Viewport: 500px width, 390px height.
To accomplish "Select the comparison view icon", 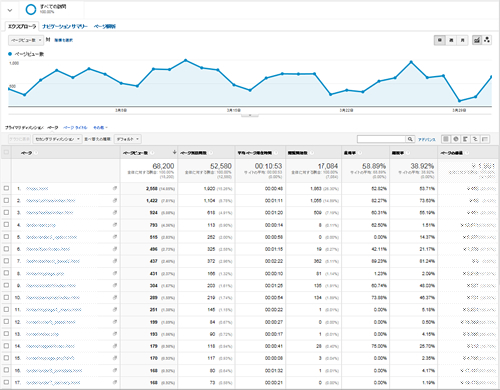I will [475, 139].
